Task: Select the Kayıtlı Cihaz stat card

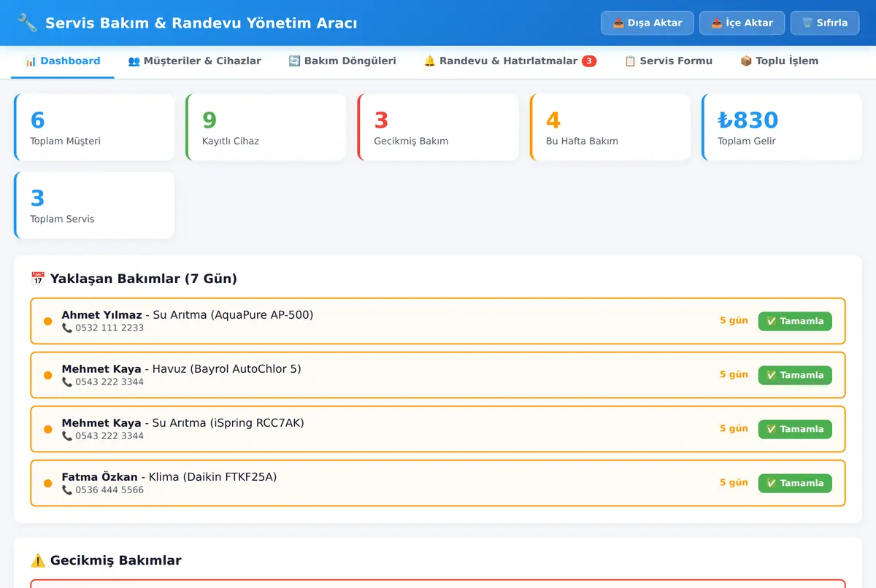Action: pyautogui.click(x=266, y=127)
